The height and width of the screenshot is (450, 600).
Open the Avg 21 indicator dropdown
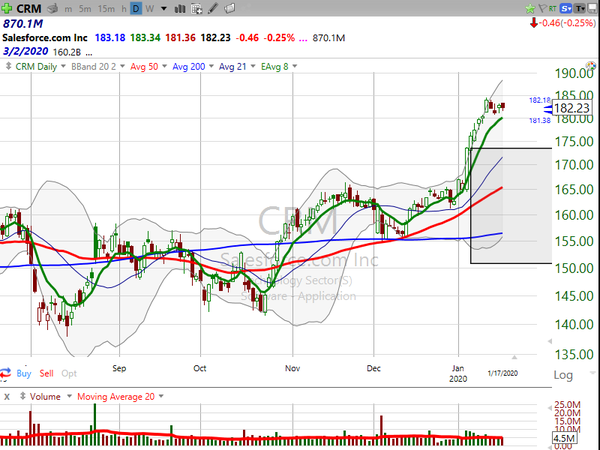(x=253, y=66)
